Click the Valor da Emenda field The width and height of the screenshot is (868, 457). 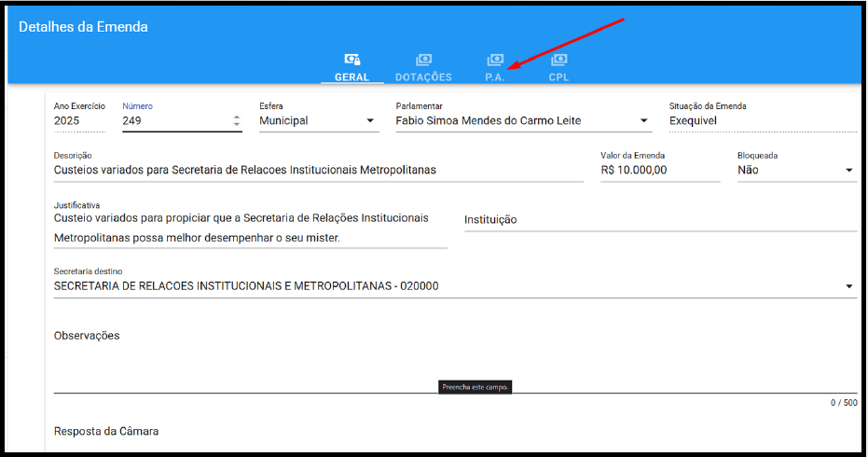[x=660, y=170]
